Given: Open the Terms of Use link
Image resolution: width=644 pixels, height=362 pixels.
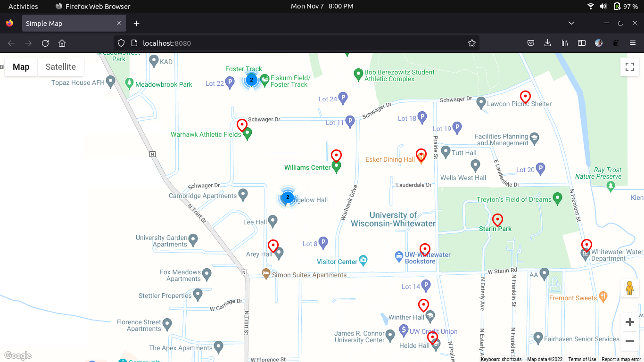Looking at the screenshot, I should (x=582, y=359).
